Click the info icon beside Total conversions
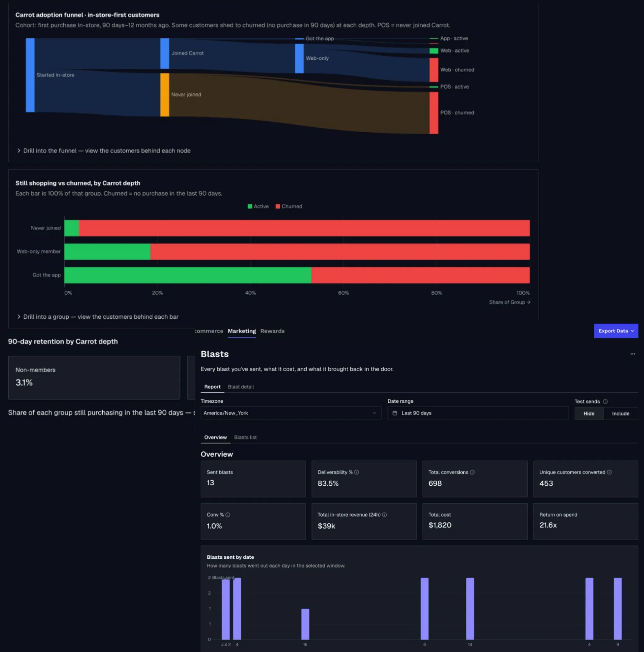 [x=472, y=472]
